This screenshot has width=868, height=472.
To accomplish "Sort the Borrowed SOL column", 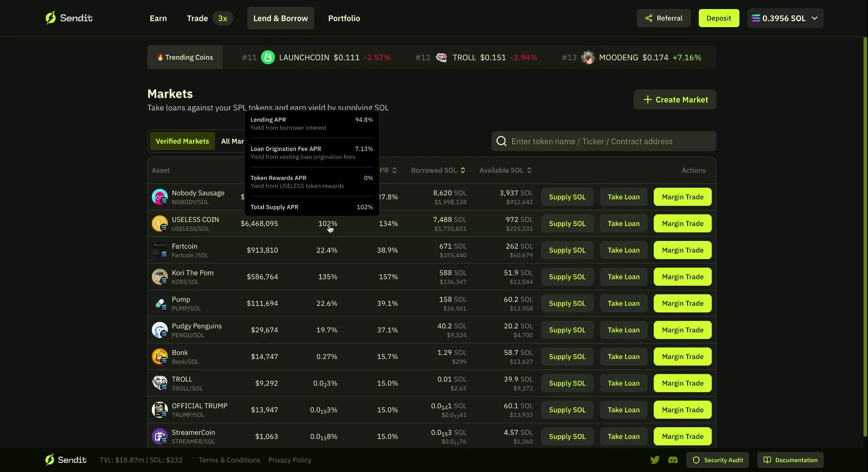I will [463, 170].
